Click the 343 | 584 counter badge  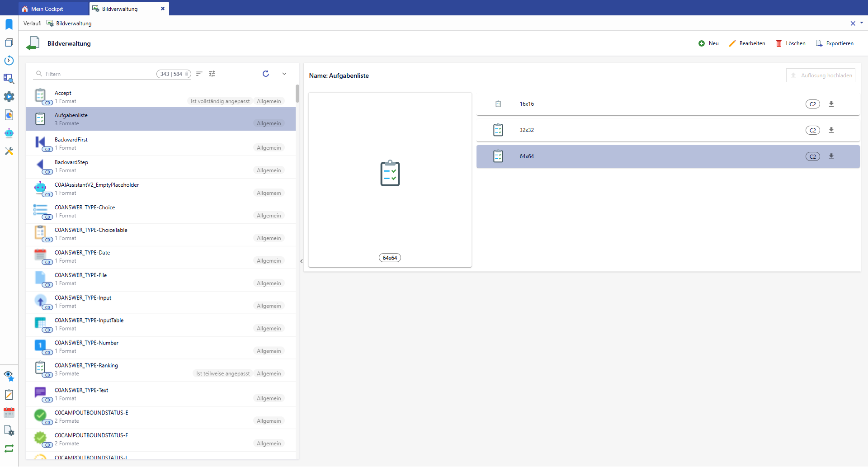[x=174, y=74]
